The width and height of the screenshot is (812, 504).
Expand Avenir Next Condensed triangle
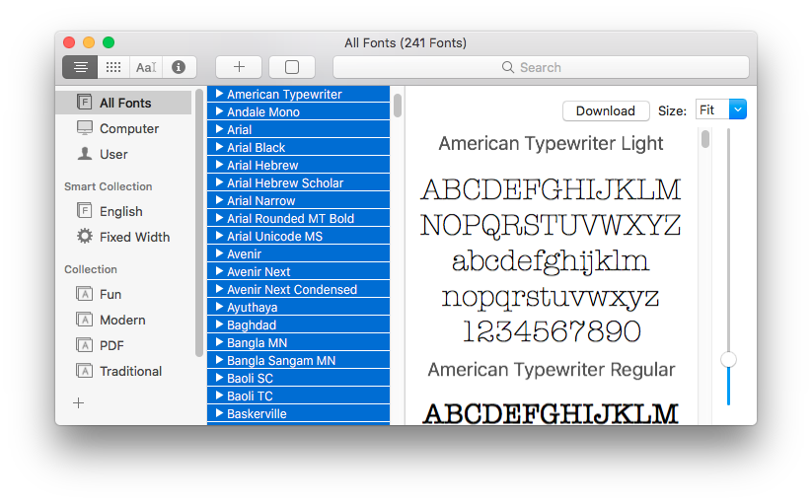[219, 289]
